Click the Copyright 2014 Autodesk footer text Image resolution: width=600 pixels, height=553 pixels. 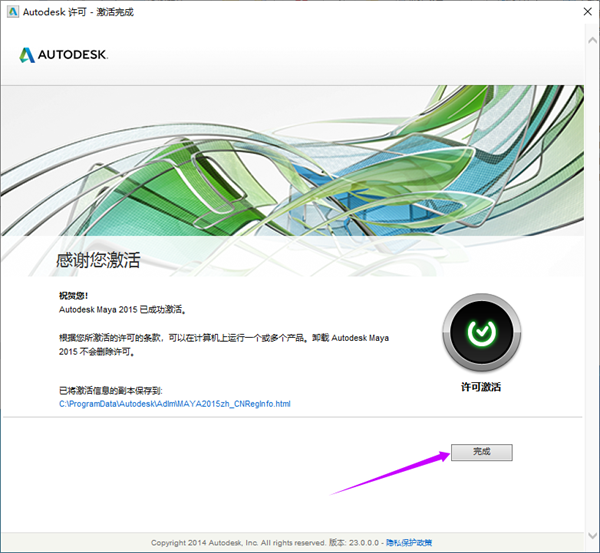coord(240,542)
